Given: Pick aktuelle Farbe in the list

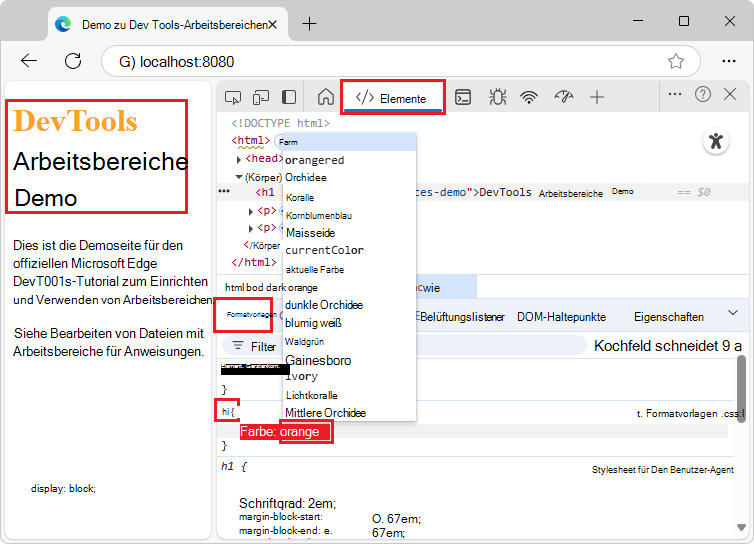Looking at the screenshot, I should [349, 269].
